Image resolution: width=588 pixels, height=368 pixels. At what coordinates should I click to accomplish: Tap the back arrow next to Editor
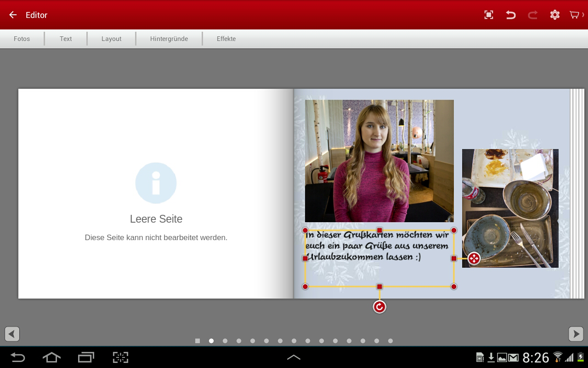click(x=13, y=15)
